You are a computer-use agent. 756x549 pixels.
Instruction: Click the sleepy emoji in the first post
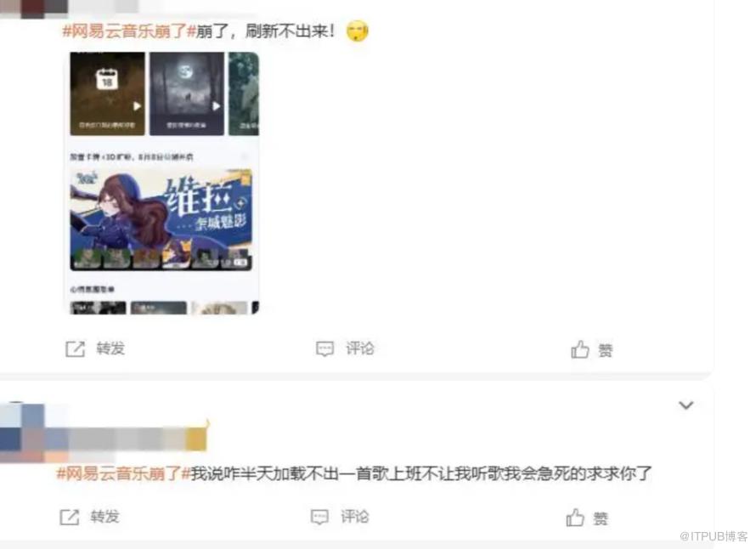358,31
